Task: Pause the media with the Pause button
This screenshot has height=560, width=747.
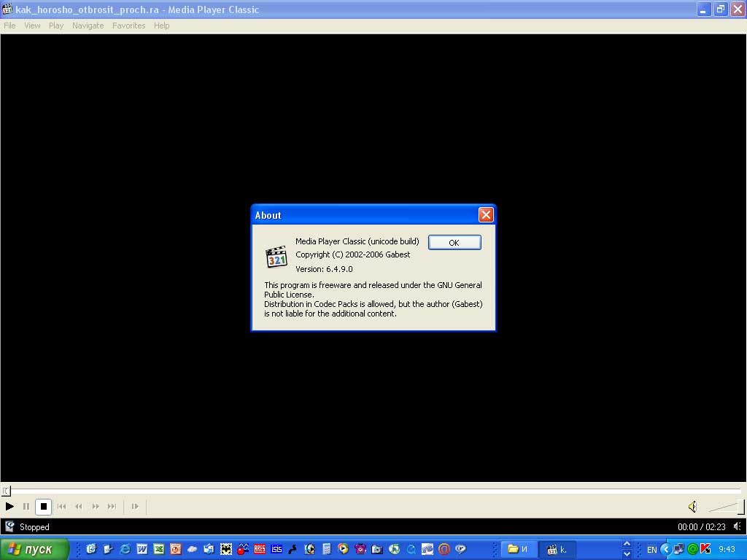Action: click(x=26, y=506)
